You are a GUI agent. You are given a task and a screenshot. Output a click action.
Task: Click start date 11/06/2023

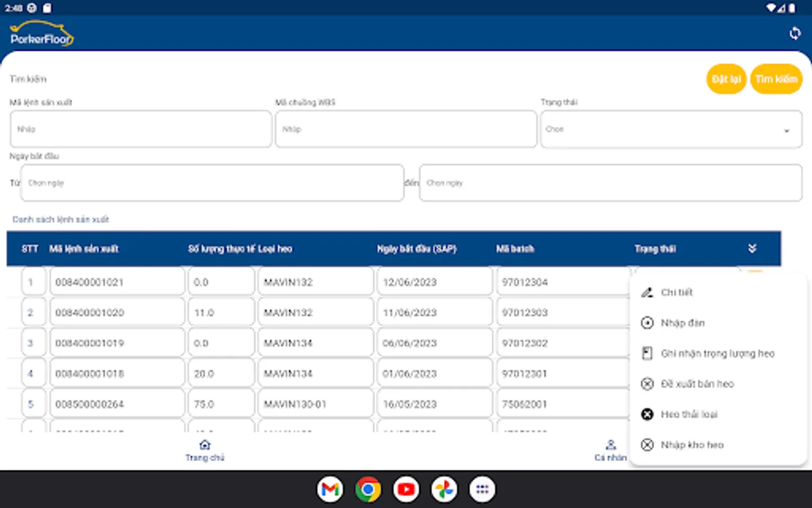(435, 312)
